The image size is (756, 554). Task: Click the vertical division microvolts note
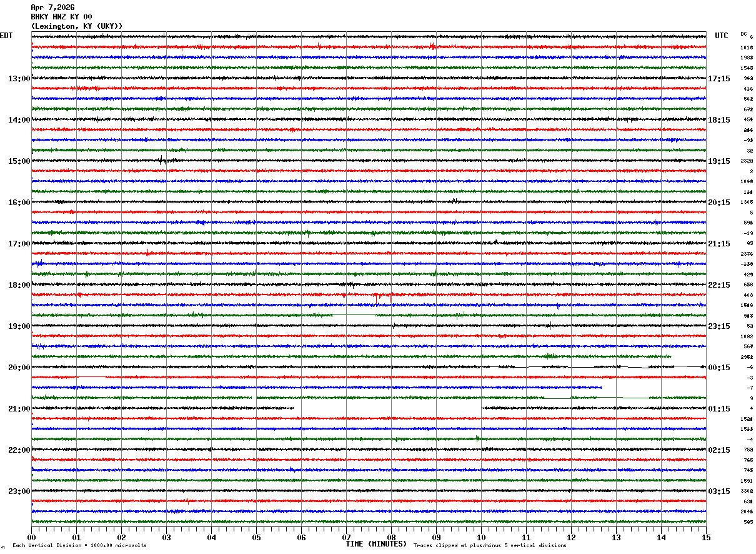pos(79,545)
